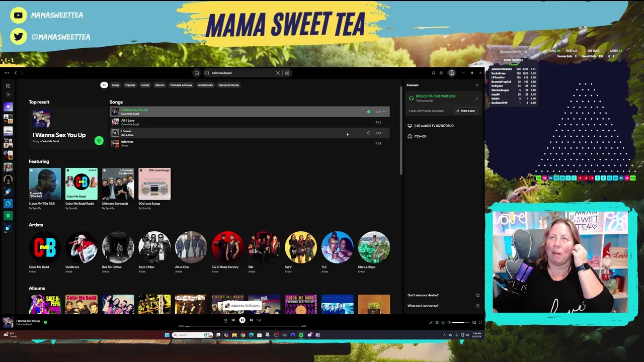This screenshot has height=362, width=644.
Task: Open Ultimate Boybands playlist card
Action: click(118, 189)
